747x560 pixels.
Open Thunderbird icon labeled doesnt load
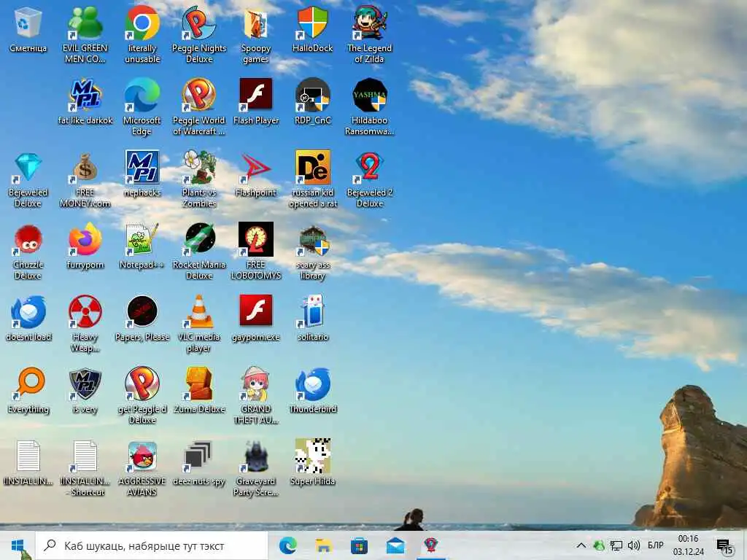(x=28, y=319)
